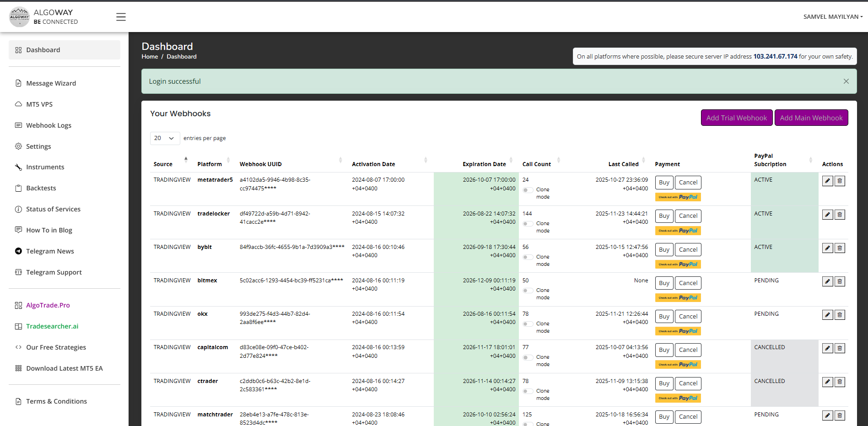Click PayPal checkout for tradelocker
The width and height of the screenshot is (868, 426).
click(x=678, y=231)
